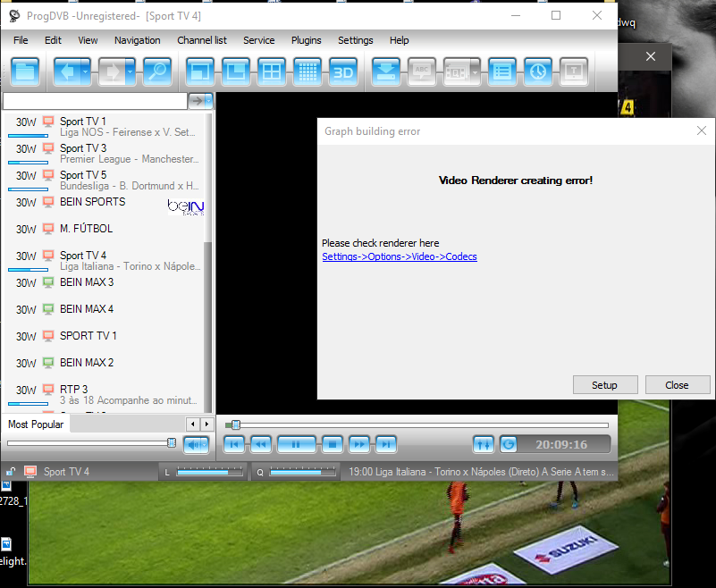
Task: Select channel Sport TV 4 Liga Italiana
Action: coord(104,261)
